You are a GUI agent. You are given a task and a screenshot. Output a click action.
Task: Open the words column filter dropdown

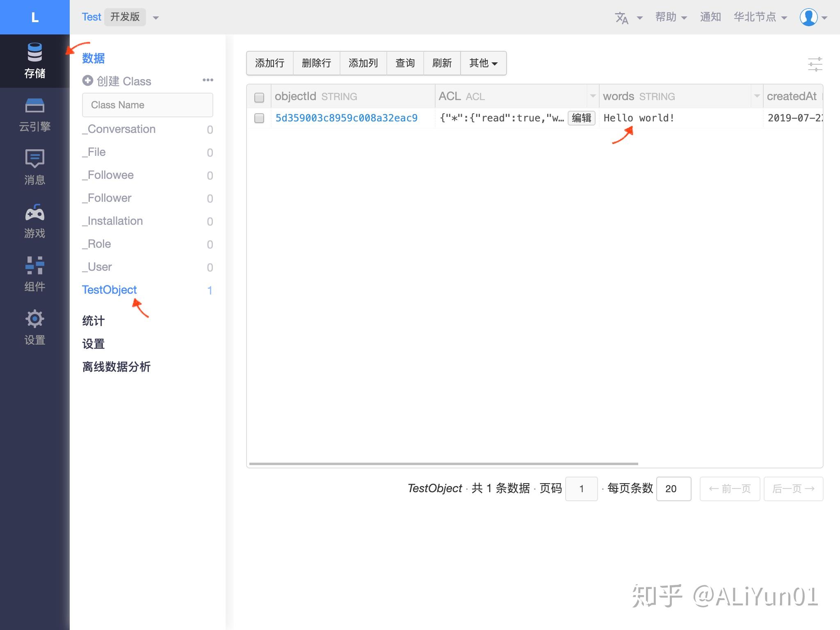757,96
